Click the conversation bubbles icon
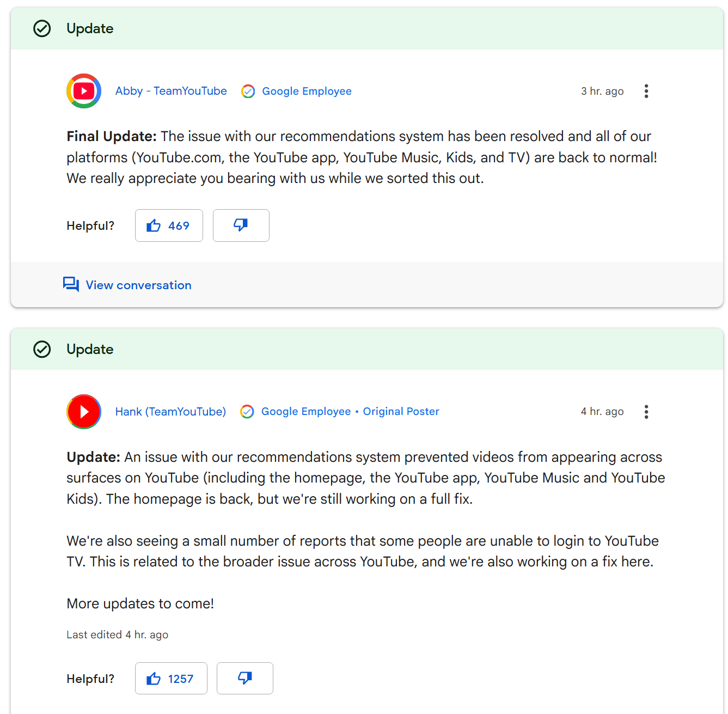The height and width of the screenshot is (714, 728). [x=71, y=284]
